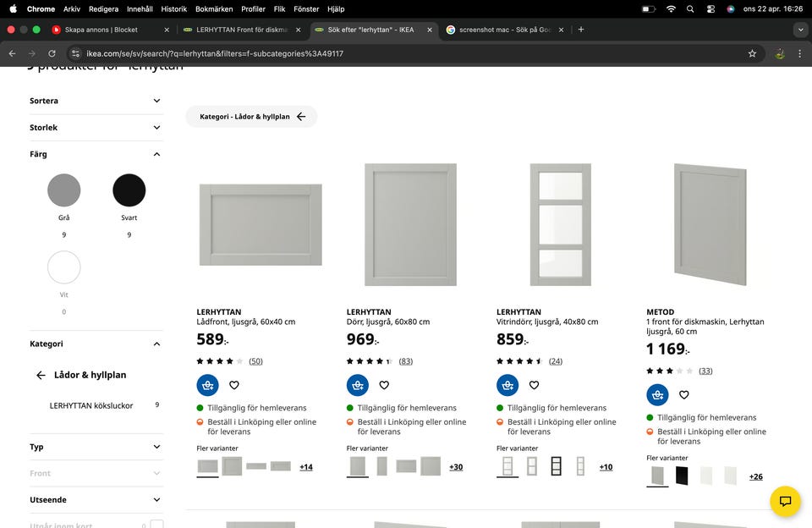Open the yellow chat support button
This screenshot has height=528, width=812.
785,501
